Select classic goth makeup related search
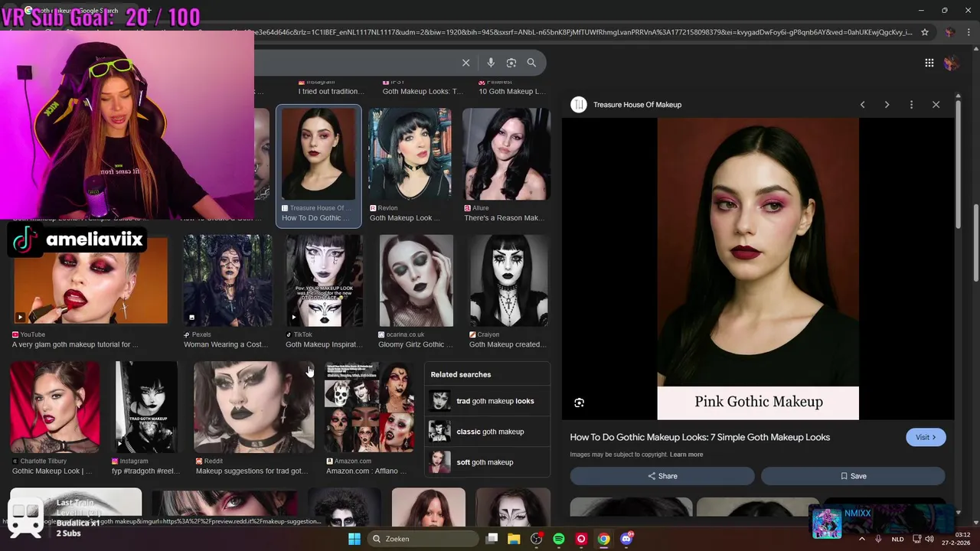Viewport: 980px width, 551px height. [x=487, y=432]
